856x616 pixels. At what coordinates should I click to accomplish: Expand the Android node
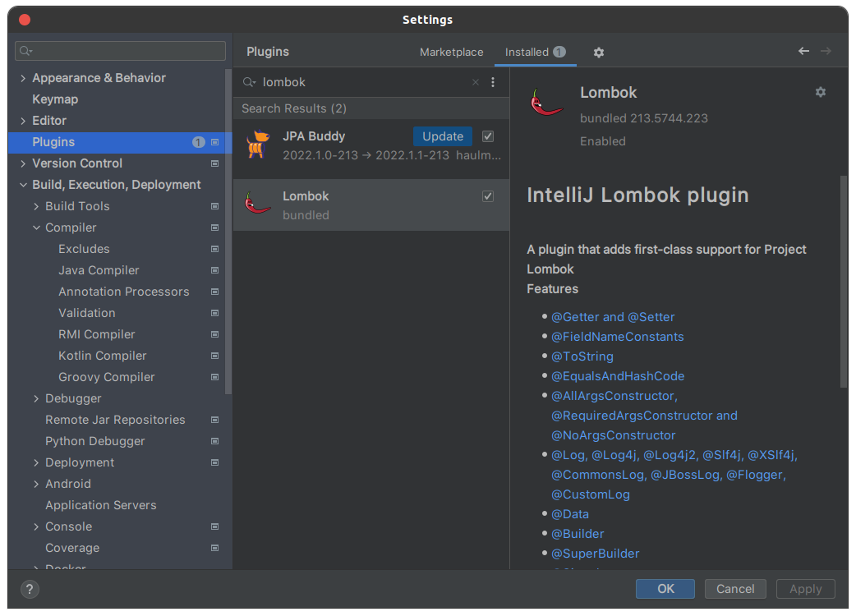tap(36, 484)
